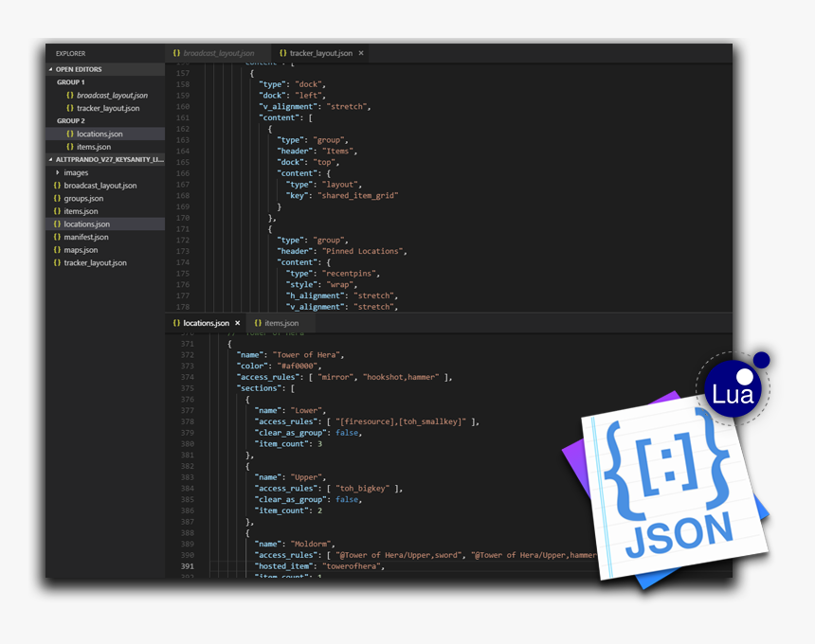Click JSON icon on tracker_layout.json tab

pos(283,53)
